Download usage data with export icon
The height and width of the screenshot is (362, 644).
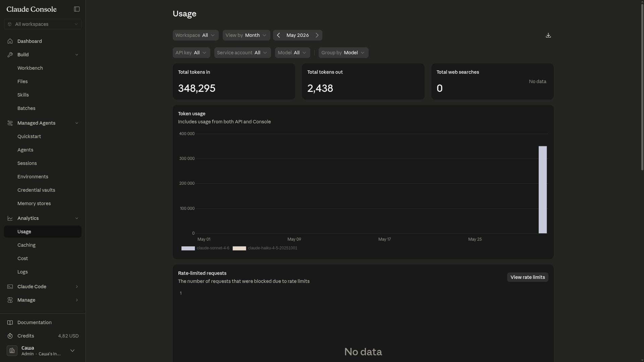[x=548, y=35]
